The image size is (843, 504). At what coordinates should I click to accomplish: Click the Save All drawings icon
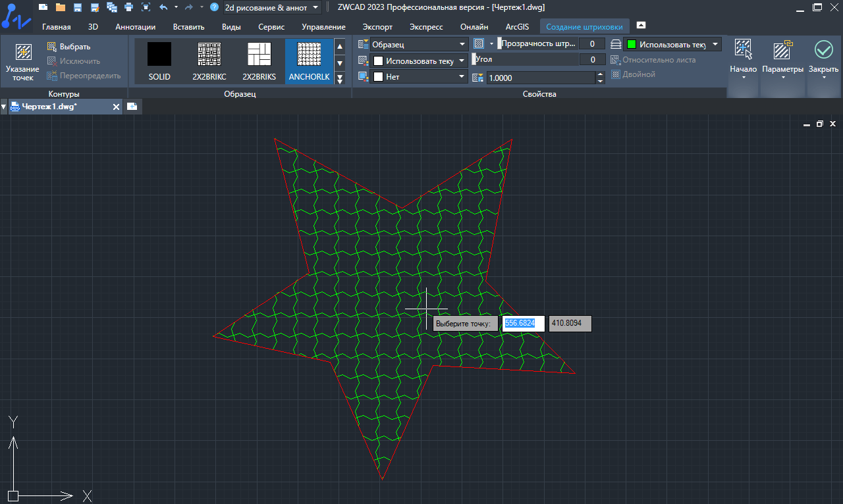[x=111, y=7]
